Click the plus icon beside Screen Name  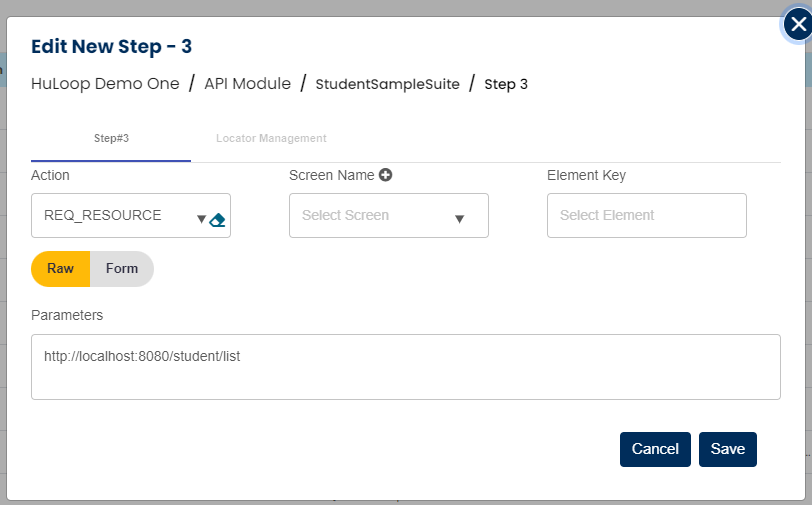pyautogui.click(x=385, y=175)
